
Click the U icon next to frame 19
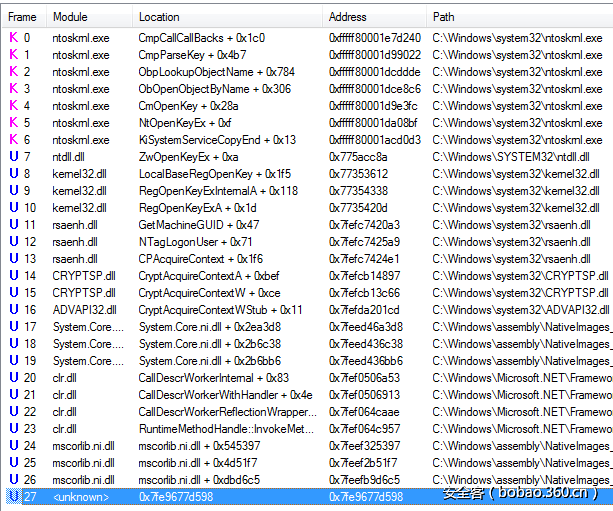point(14,361)
